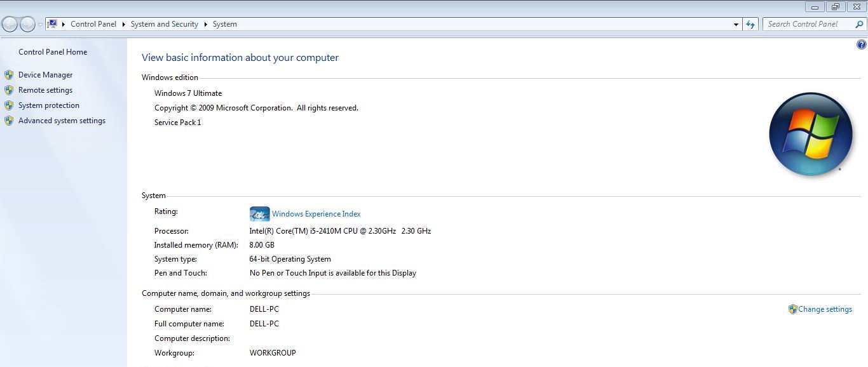Viewport: 868px width, 367px height.
Task: Open System protection
Action: [x=49, y=105]
